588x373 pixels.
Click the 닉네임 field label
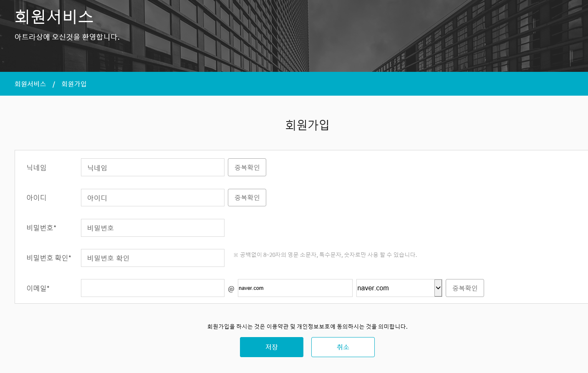coord(36,167)
